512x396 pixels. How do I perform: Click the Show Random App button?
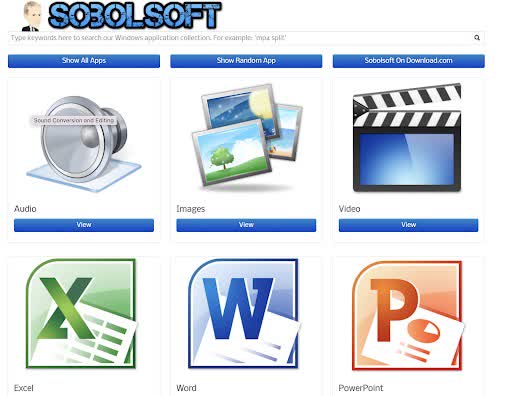246,61
